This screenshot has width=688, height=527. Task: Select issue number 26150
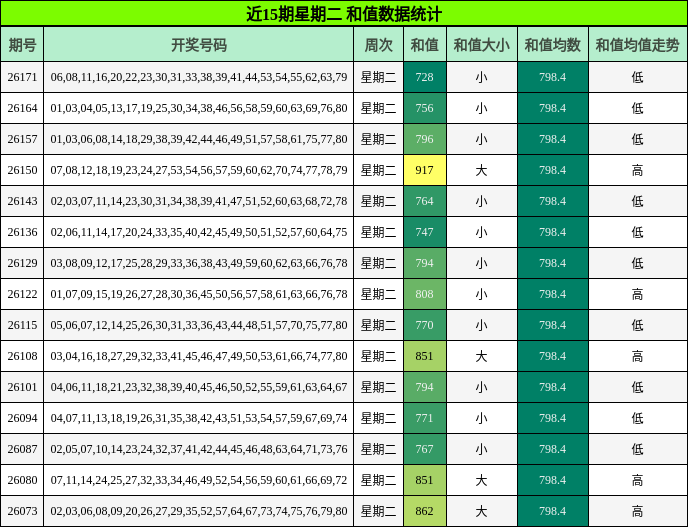[x=22, y=170]
